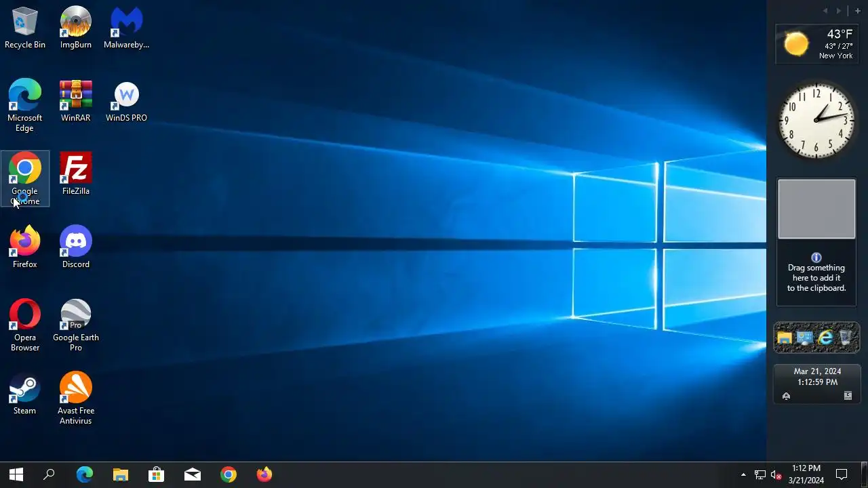
Task: Open the notification action center
Action: coord(842,474)
